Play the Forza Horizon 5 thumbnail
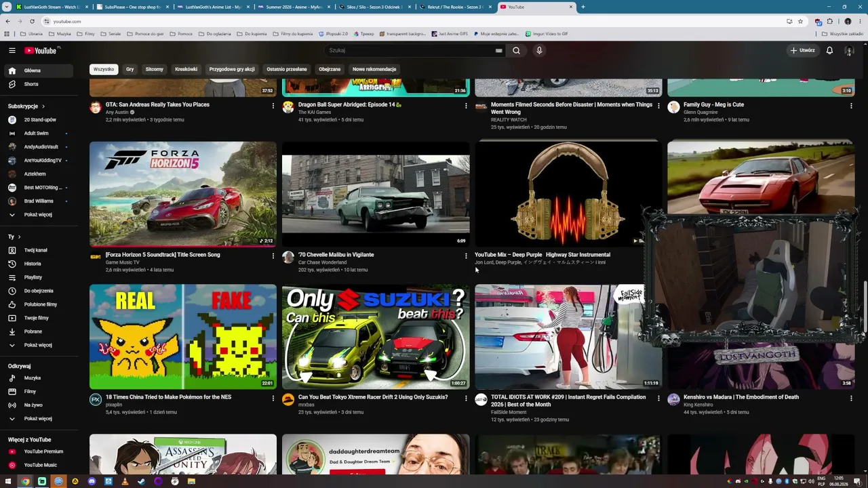Screen dimensions: 868x488 (x=183, y=194)
